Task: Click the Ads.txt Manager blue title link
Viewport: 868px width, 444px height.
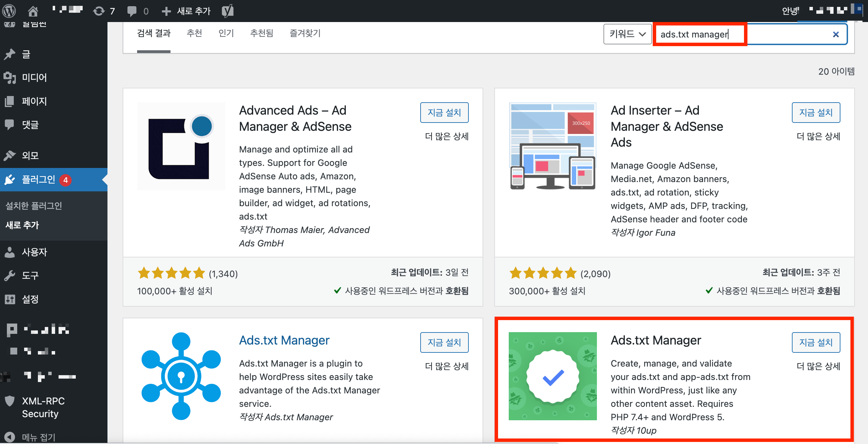Action: click(x=284, y=340)
